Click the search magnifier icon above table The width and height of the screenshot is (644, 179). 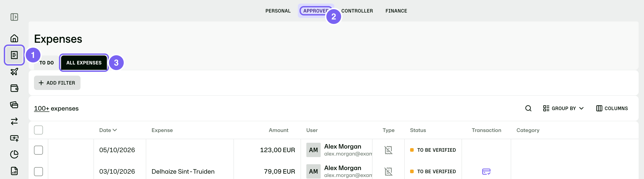pyautogui.click(x=528, y=108)
